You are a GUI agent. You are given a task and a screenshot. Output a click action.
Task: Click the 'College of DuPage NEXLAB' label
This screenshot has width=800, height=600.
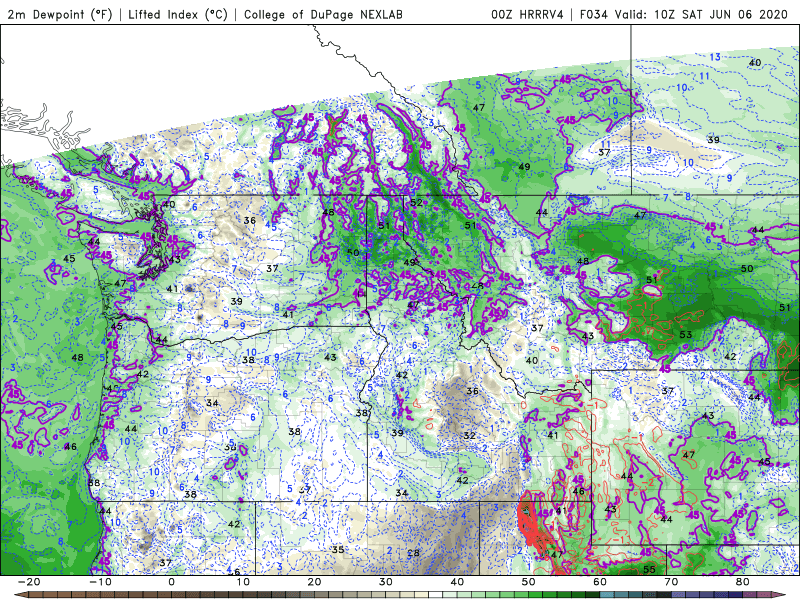(323, 14)
